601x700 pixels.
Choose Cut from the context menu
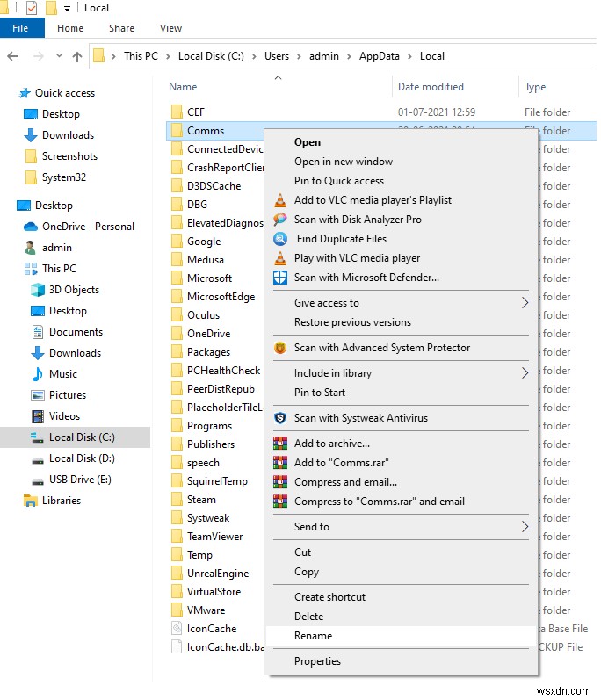tap(401, 552)
